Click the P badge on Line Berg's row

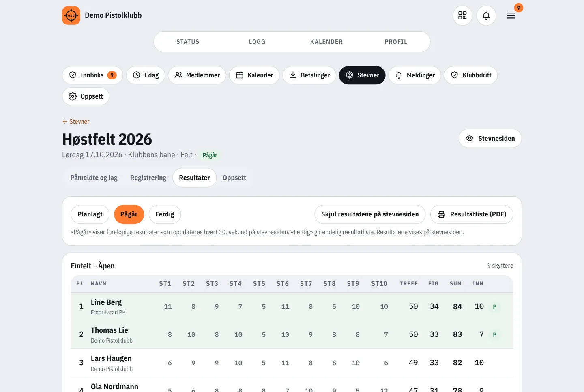(x=494, y=307)
